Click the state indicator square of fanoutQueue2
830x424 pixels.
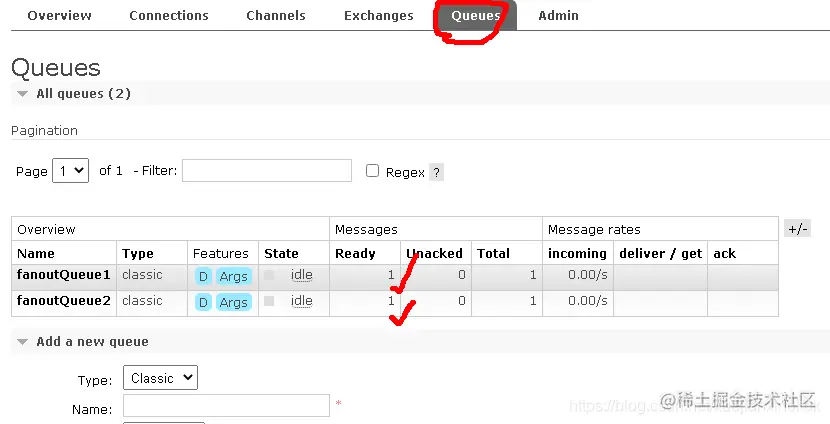[x=269, y=301]
